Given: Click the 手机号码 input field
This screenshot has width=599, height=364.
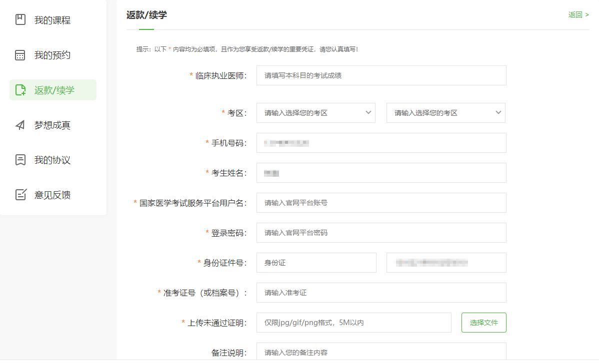Looking at the screenshot, I should [381, 143].
